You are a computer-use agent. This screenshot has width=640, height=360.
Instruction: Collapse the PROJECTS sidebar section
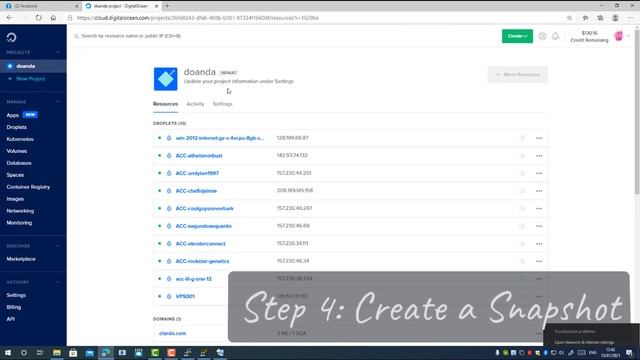coord(58,52)
